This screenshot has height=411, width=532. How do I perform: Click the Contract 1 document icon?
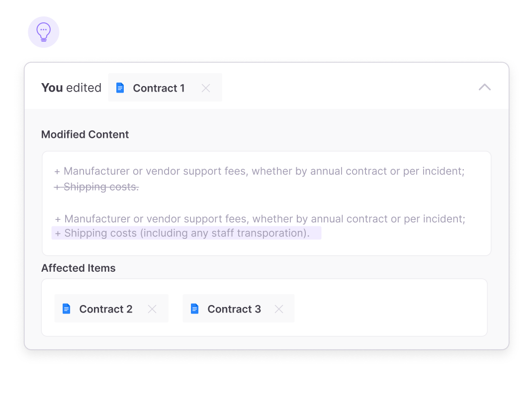(x=120, y=88)
